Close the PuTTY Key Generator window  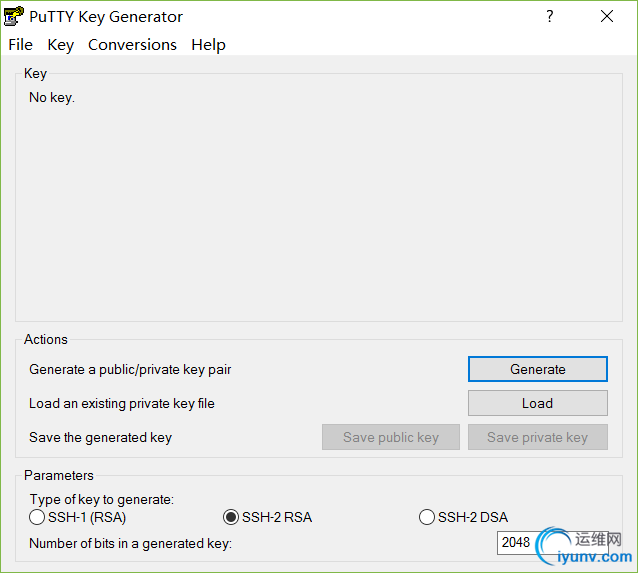[x=607, y=16]
